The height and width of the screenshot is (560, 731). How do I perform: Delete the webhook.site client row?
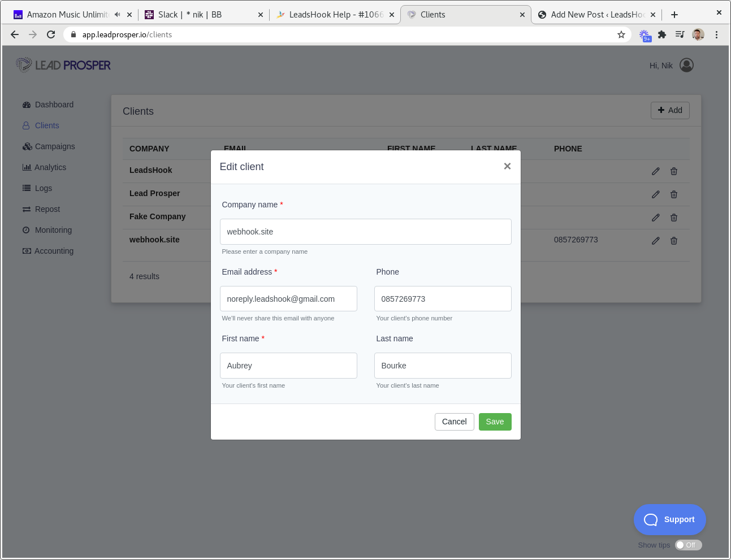coord(674,241)
